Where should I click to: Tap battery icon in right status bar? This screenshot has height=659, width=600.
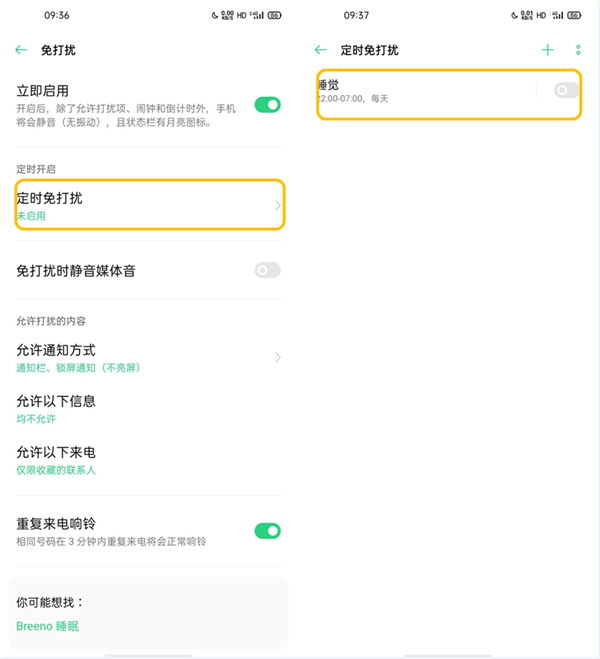[575, 16]
